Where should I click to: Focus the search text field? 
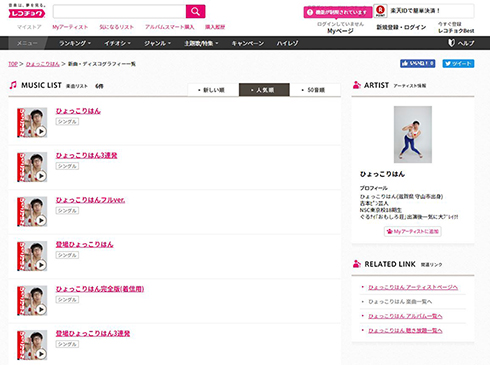tap(119, 12)
